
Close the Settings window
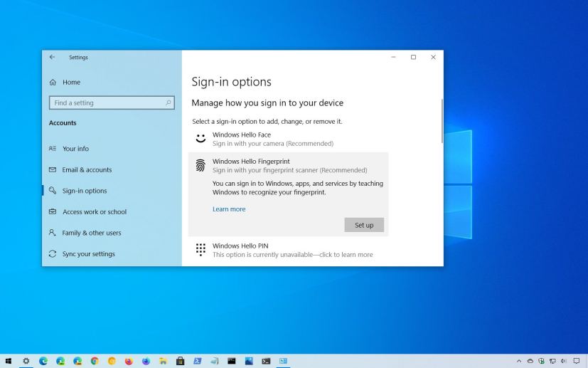[x=433, y=57]
